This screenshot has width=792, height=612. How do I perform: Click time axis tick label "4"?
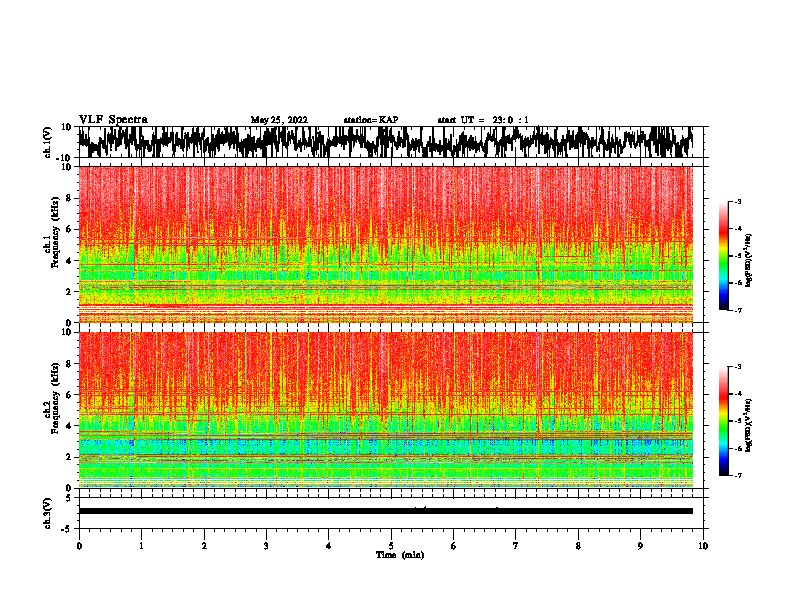(x=329, y=546)
